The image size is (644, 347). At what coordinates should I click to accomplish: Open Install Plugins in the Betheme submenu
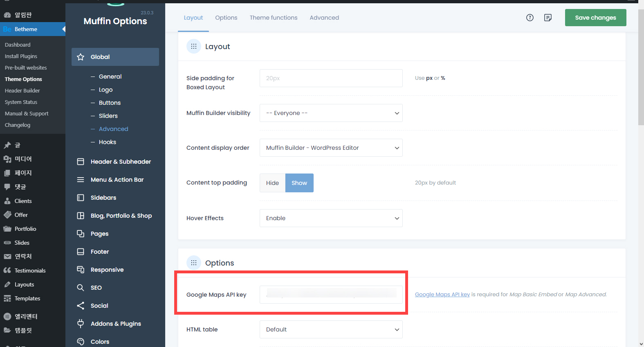(x=21, y=56)
